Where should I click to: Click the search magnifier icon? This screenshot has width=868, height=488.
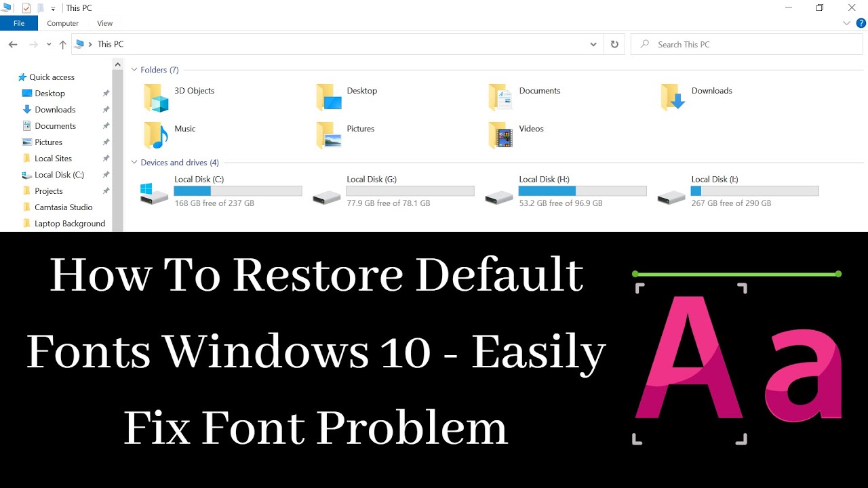click(x=644, y=44)
